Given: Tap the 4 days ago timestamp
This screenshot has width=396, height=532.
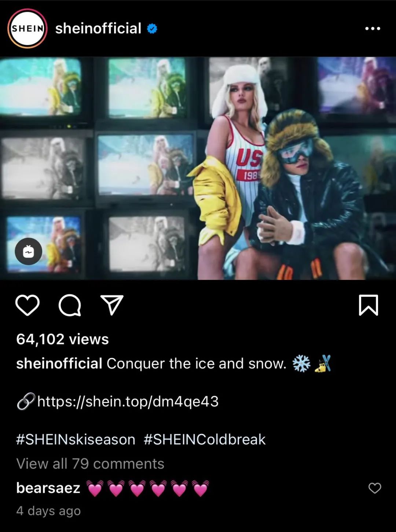Looking at the screenshot, I should click(48, 511).
